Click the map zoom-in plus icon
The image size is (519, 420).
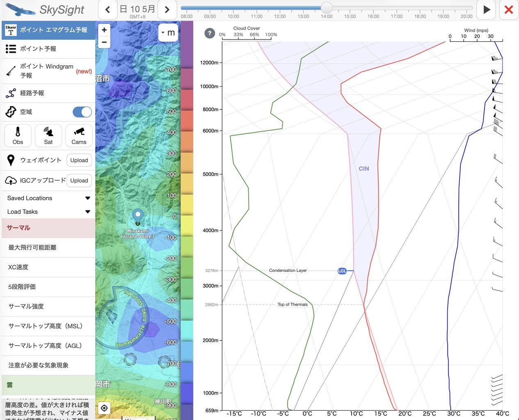(104, 30)
